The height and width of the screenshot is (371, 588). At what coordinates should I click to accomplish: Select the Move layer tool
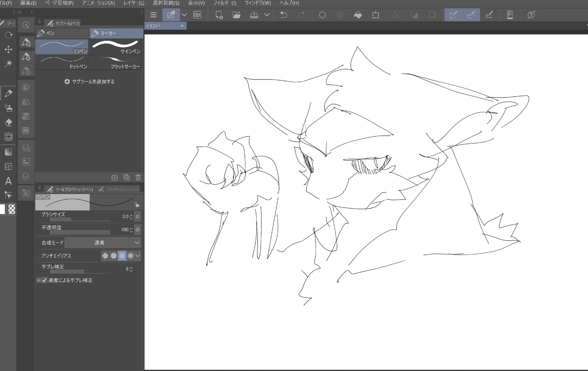click(8, 49)
